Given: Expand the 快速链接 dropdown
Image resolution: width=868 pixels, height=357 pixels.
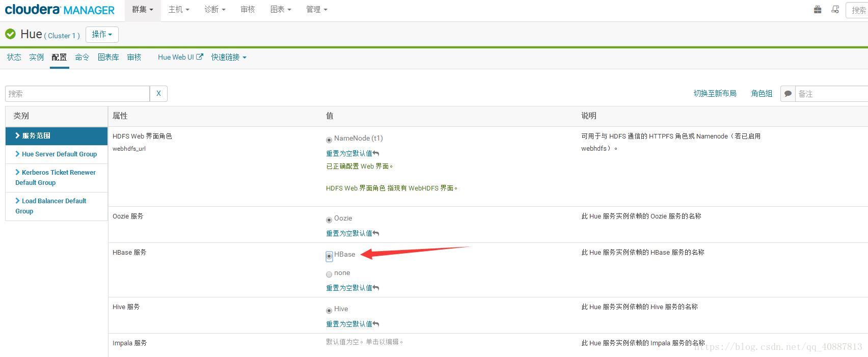Looking at the screenshot, I should click(229, 57).
